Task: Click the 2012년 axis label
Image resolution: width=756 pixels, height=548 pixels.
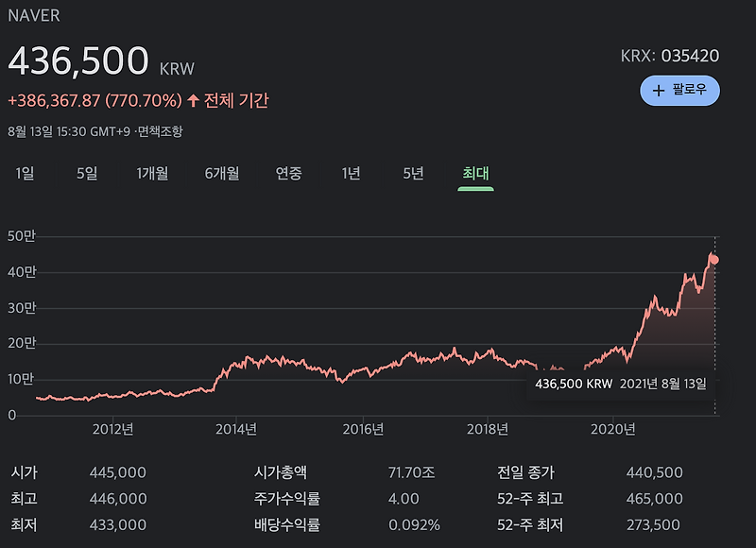Action: click(112, 430)
